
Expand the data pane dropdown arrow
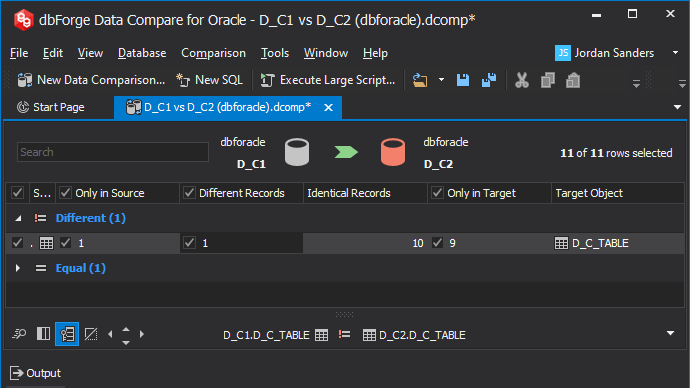[x=670, y=333]
